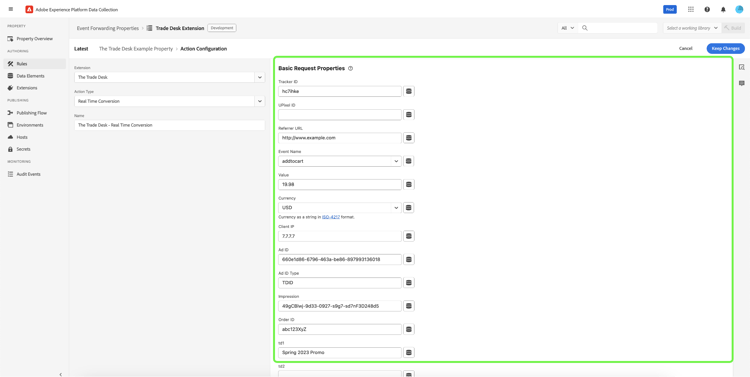Click into the Impression field

click(x=340, y=306)
